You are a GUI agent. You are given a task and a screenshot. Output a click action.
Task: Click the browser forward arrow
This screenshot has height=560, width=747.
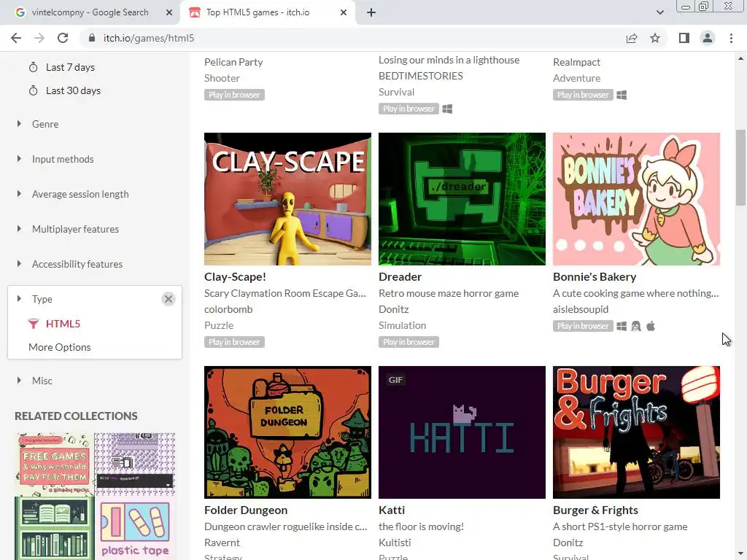coord(39,38)
